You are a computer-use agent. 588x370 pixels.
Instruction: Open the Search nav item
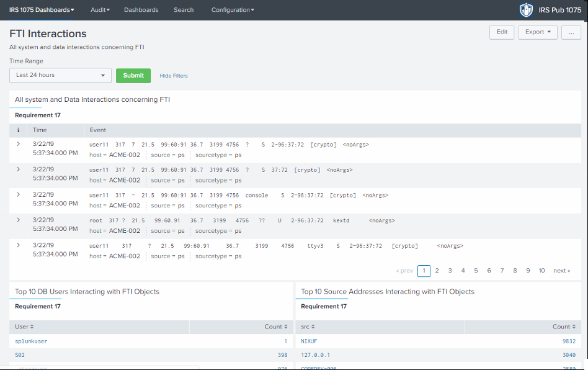[184, 10]
